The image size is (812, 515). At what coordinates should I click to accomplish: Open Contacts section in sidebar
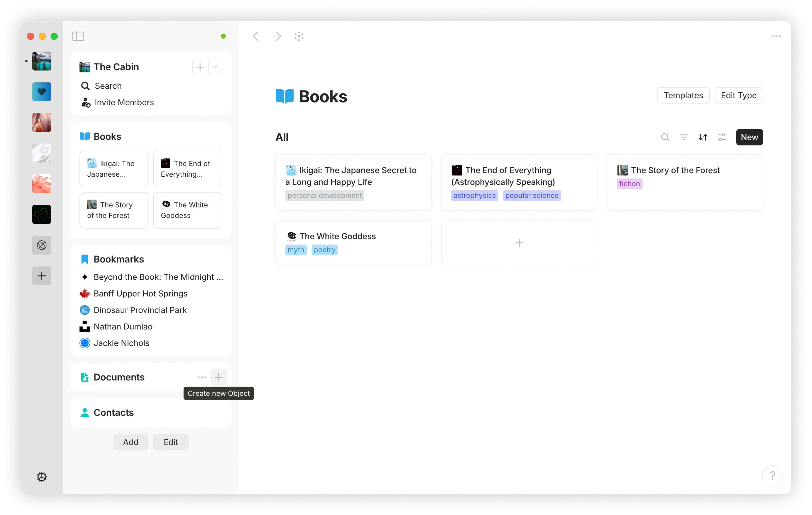(114, 413)
